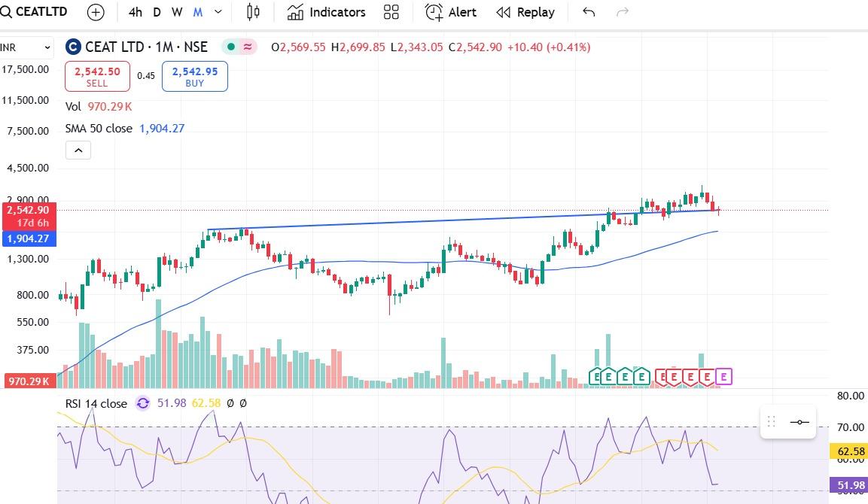Click the SMA 1,904.27 legend value
Viewport: 868px width, 504px height.
pos(162,129)
